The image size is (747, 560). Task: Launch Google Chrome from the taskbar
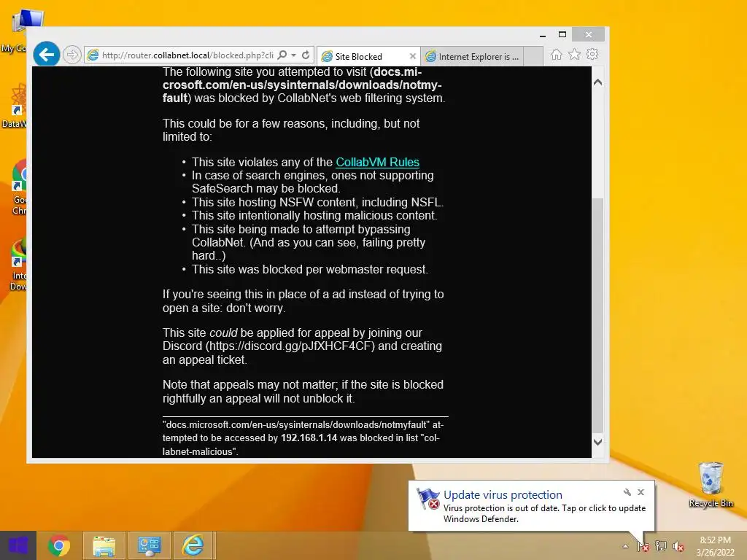tap(59, 545)
